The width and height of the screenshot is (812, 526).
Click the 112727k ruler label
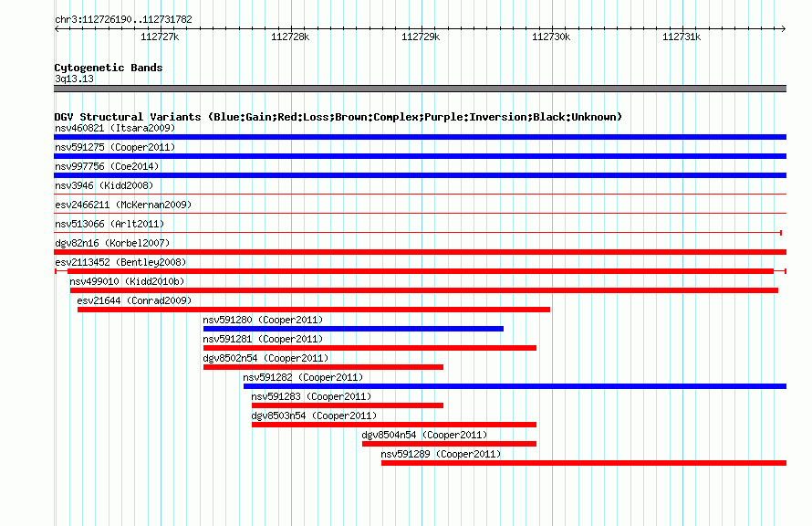pyautogui.click(x=160, y=37)
